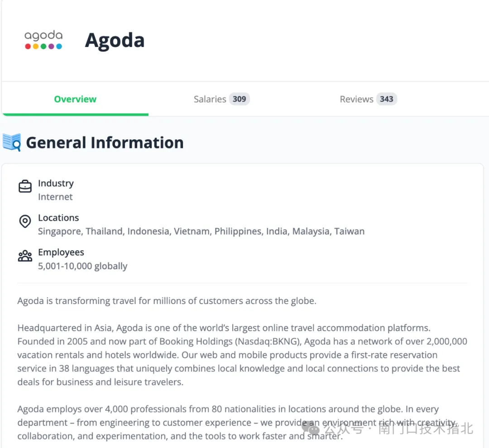The height and width of the screenshot is (448, 489).
Task: Click the Locations map pin icon
Action: (25, 221)
